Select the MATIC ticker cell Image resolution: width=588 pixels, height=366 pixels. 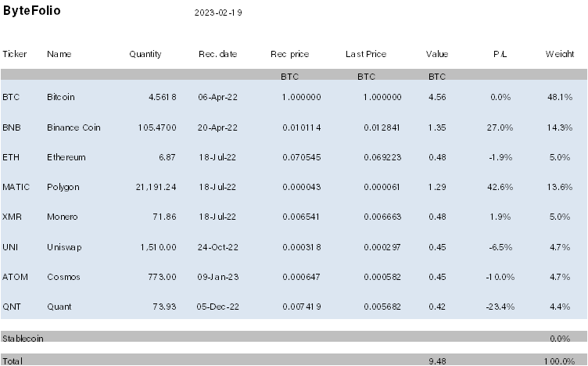(16, 187)
